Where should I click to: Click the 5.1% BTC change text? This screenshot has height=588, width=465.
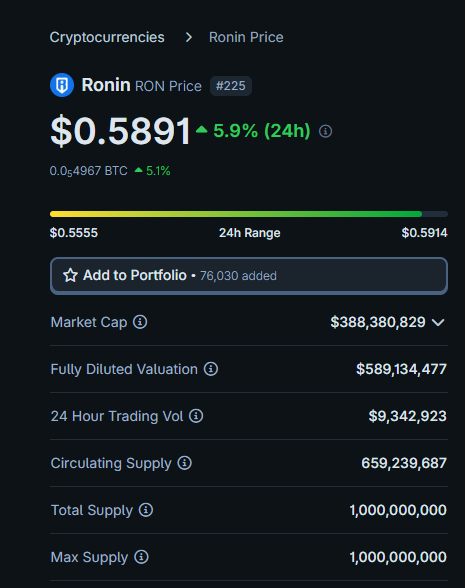(158, 171)
